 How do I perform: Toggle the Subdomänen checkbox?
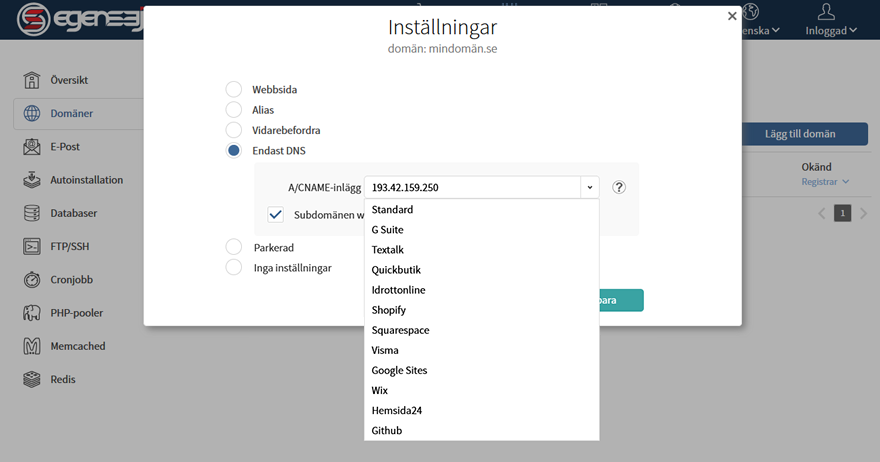(275, 214)
